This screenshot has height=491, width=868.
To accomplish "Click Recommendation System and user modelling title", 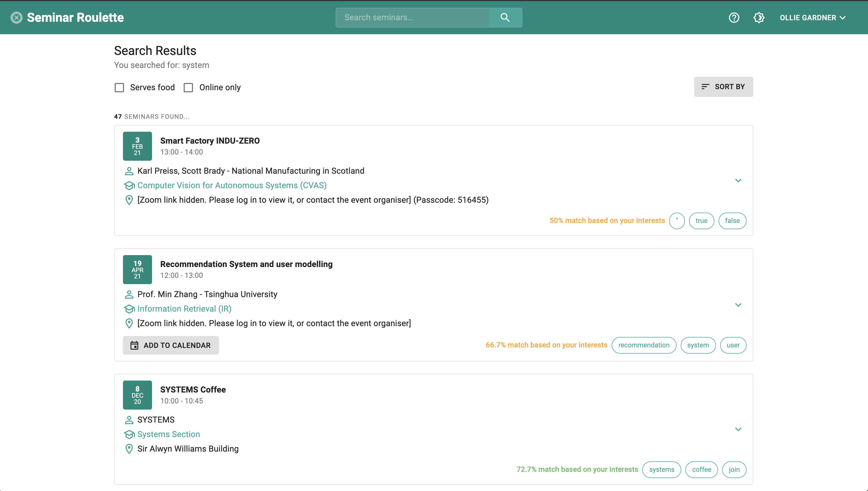I will (x=246, y=264).
